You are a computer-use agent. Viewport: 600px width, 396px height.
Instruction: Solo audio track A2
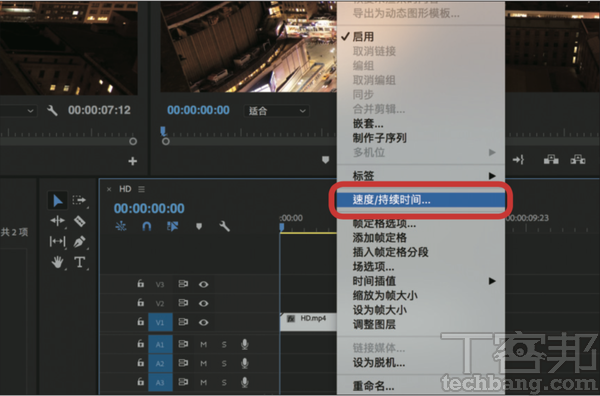(x=224, y=363)
